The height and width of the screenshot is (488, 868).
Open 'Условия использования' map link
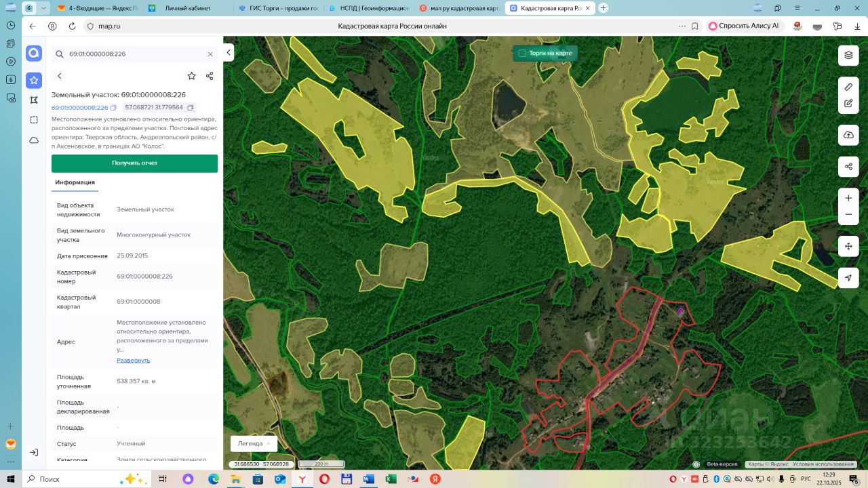tap(824, 464)
